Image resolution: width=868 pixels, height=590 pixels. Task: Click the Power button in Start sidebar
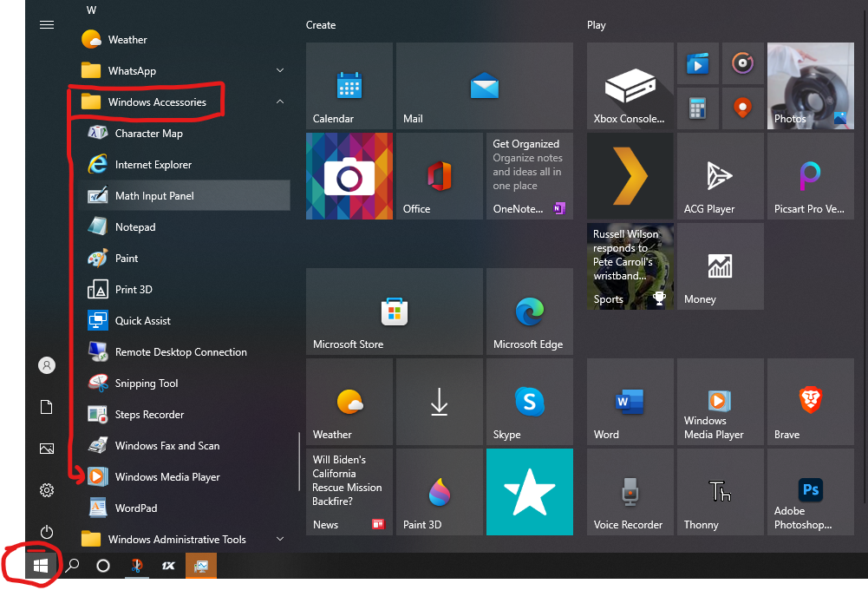click(47, 532)
